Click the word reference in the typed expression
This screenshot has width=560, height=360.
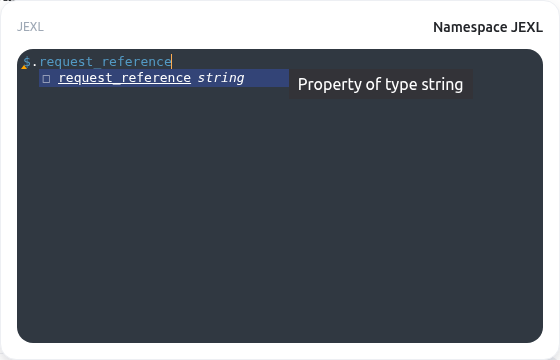tap(136, 62)
